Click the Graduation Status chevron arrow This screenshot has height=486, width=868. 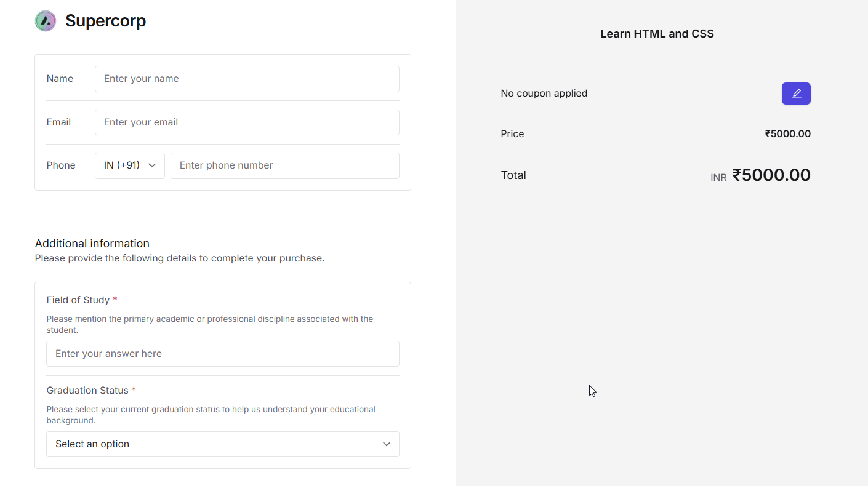(387, 444)
